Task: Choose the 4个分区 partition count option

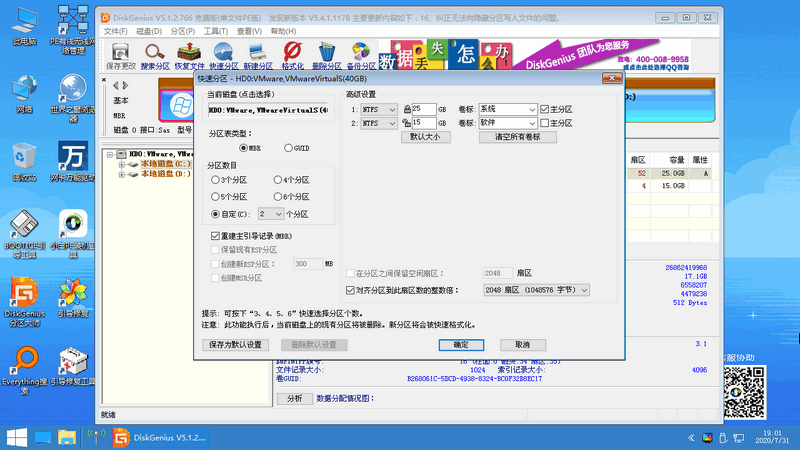Action: coord(278,180)
